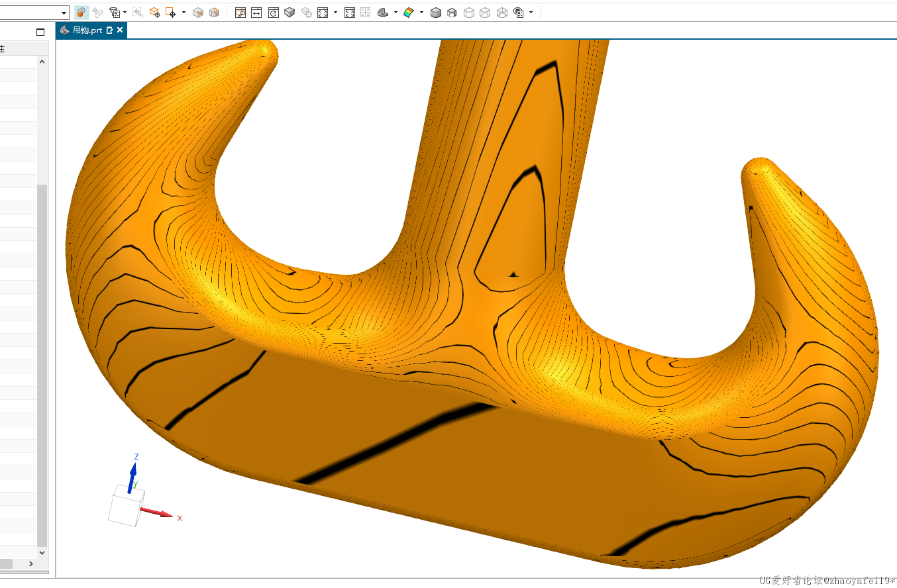Activate the Rotate view tool
Viewport: 897px width, 588px height.
(x=273, y=12)
